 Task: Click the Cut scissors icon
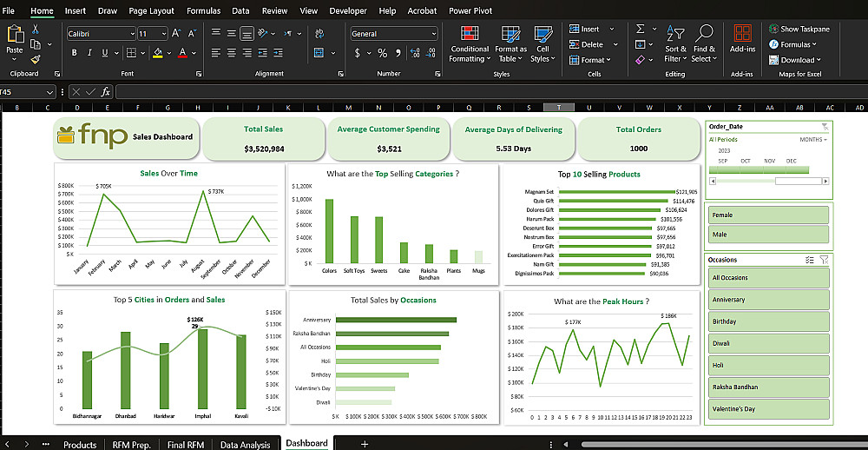36,29
